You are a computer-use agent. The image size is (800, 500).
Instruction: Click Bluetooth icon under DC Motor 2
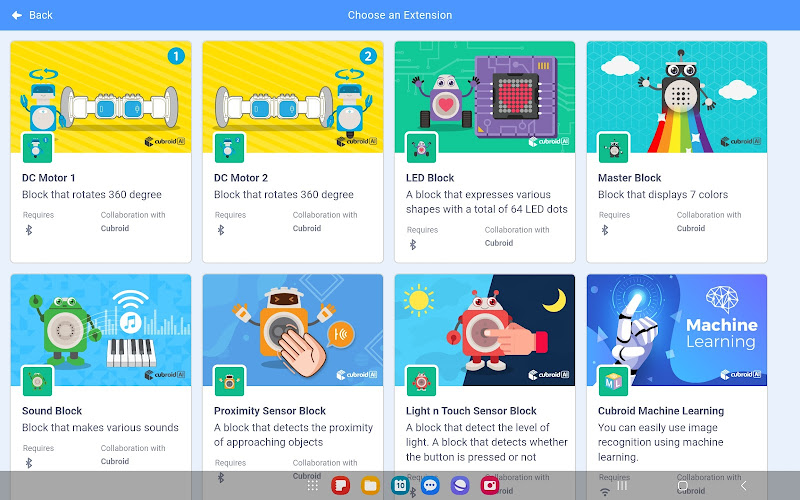coord(221,230)
